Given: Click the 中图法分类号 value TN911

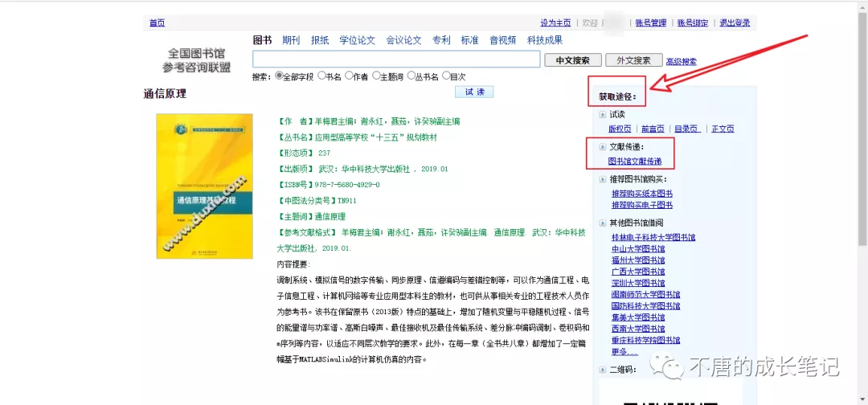Looking at the screenshot, I should 347,200.
